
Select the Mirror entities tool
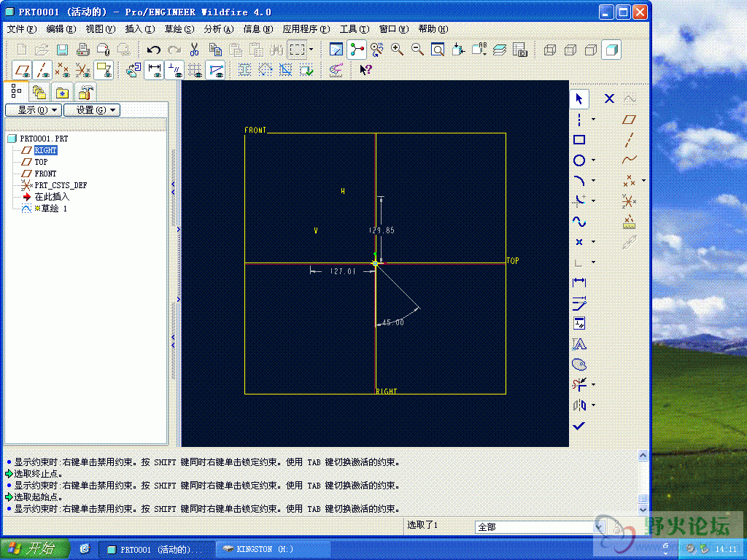pyautogui.click(x=579, y=405)
